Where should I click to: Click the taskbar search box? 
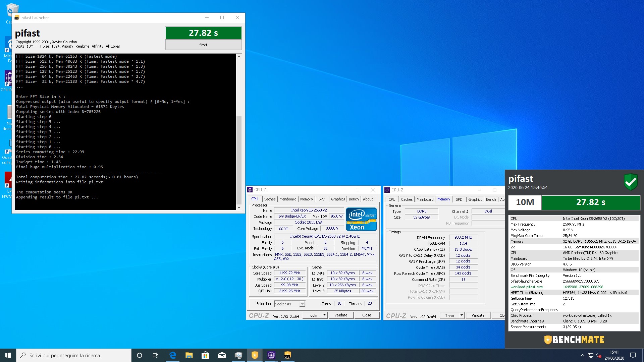74,355
